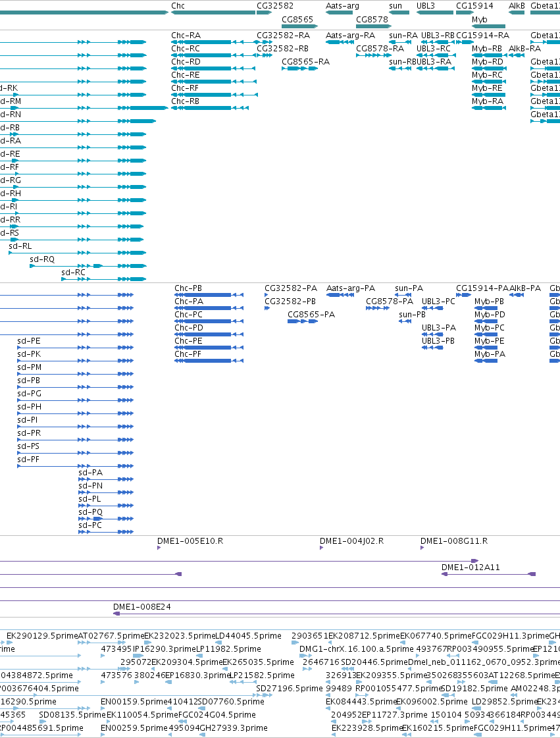Click transcript Chc-RD
The width and height of the screenshot is (560, 738).
point(213,68)
